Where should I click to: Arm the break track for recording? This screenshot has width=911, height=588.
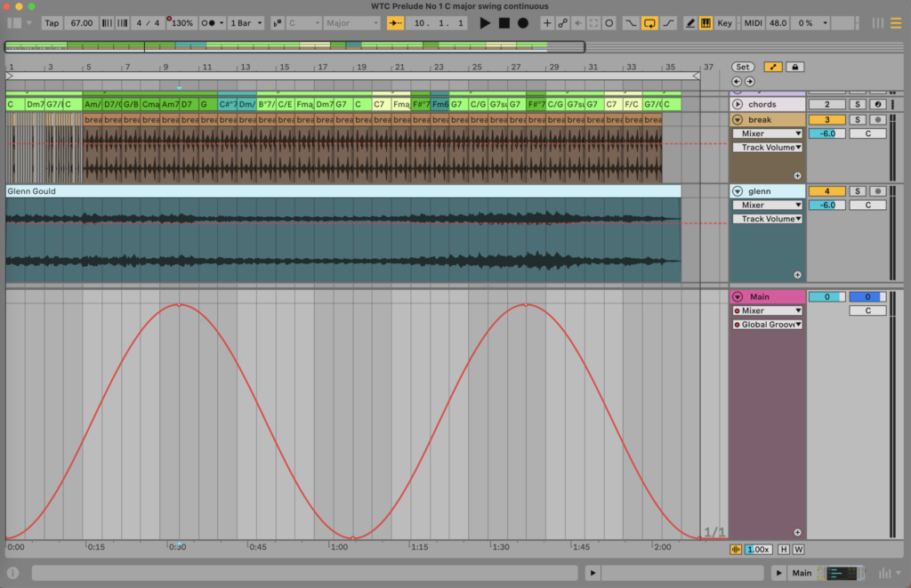coord(877,120)
